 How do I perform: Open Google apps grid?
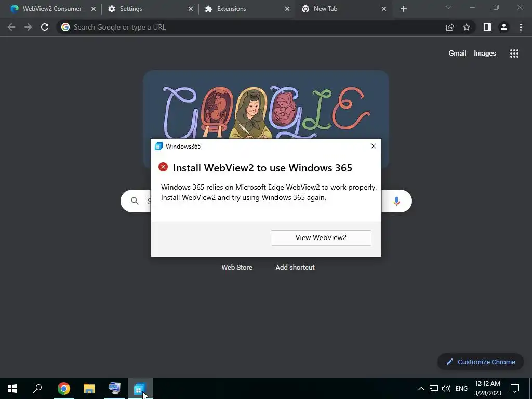click(514, 54)
